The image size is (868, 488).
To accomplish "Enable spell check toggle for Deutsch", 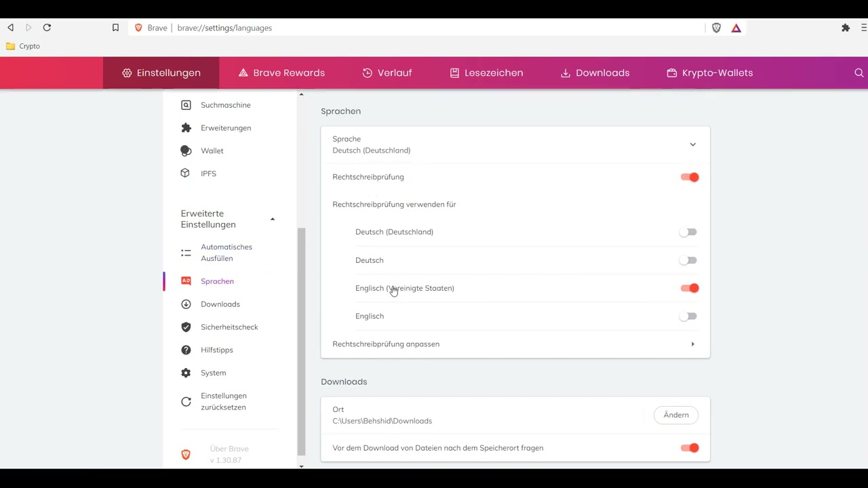I will point(688,260).
